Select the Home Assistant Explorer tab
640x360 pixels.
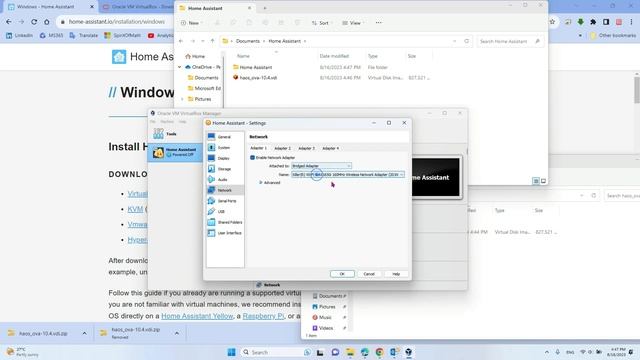tap(215, 8)
